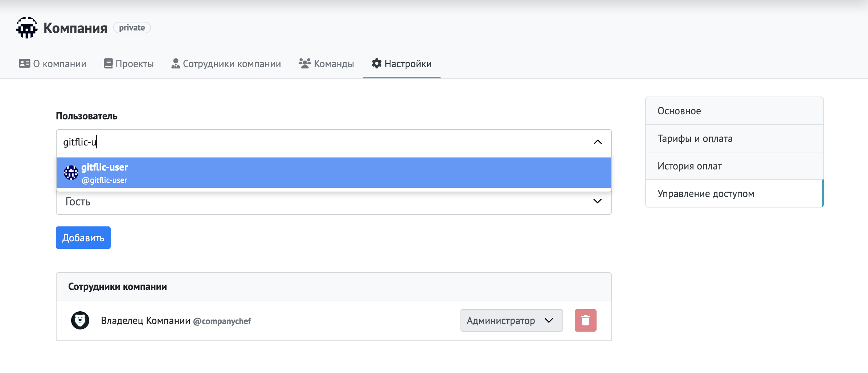Click the private visibility badge
The image size is (868, 373).
[x=132, y=28]
